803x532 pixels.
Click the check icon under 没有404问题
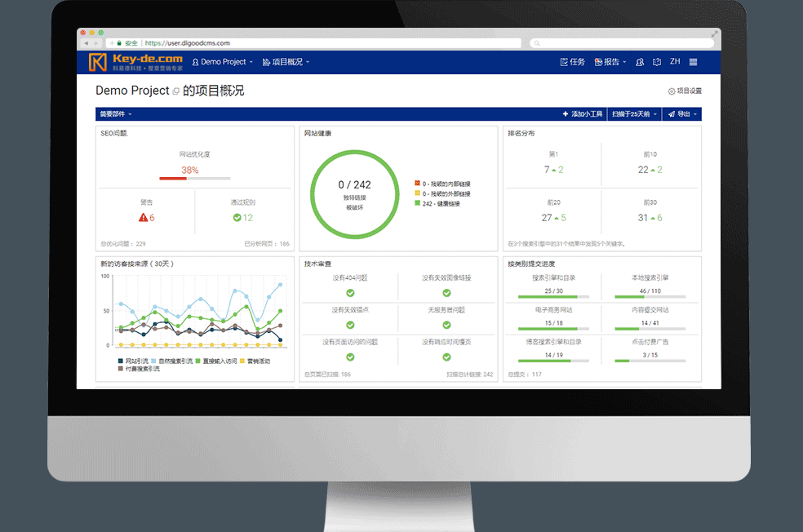click(x=350, y=293)
